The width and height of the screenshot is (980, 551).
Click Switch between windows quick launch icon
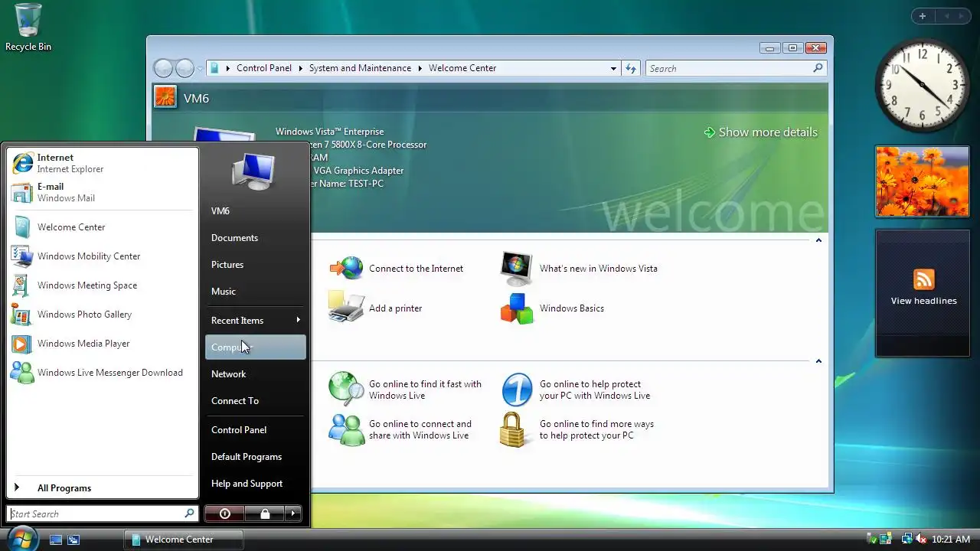(x=73, y=540)
